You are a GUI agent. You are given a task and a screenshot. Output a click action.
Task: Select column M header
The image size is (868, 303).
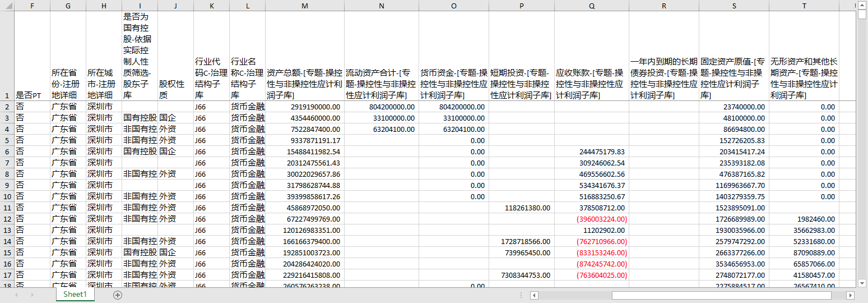tap(304, 6)
